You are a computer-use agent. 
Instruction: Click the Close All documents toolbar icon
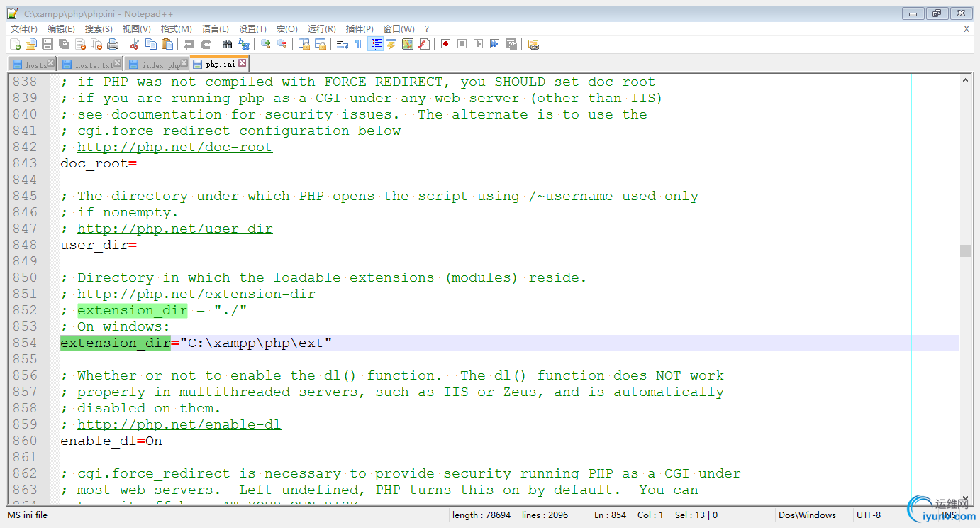(96, 44)
